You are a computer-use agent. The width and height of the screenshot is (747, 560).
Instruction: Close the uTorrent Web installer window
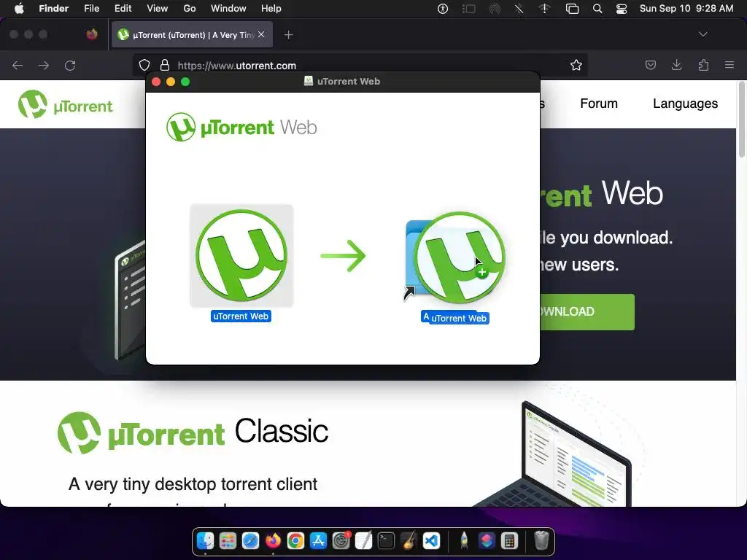point(156,82)
